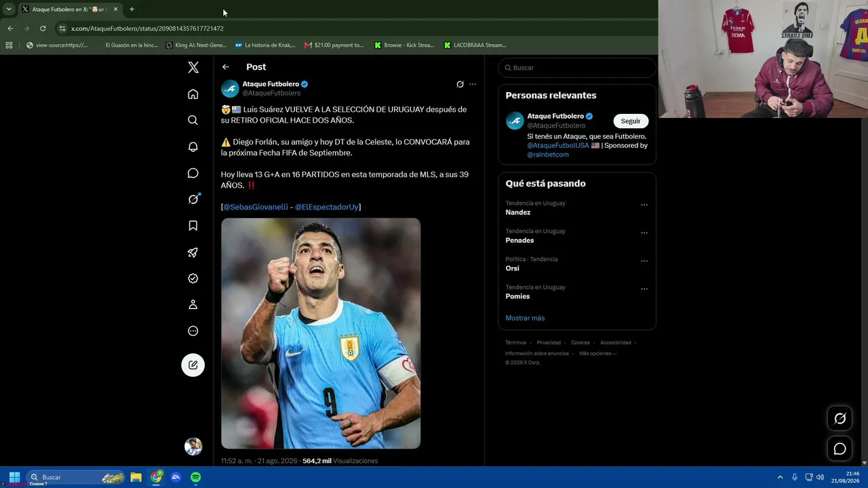The height and width of the screenshot is (488, 868).
Task: Open Browse - Kick Stream bookmark
Action: [404, 45]
